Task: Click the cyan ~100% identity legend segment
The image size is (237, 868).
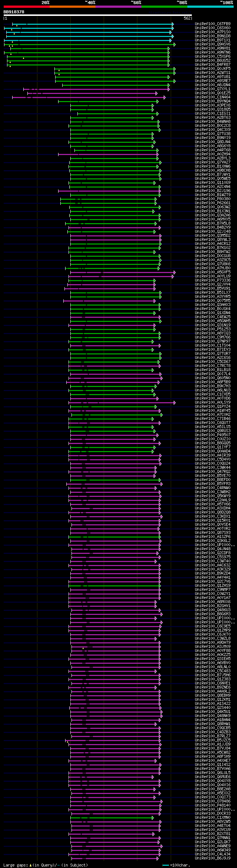Action: (x=210, y=7)
